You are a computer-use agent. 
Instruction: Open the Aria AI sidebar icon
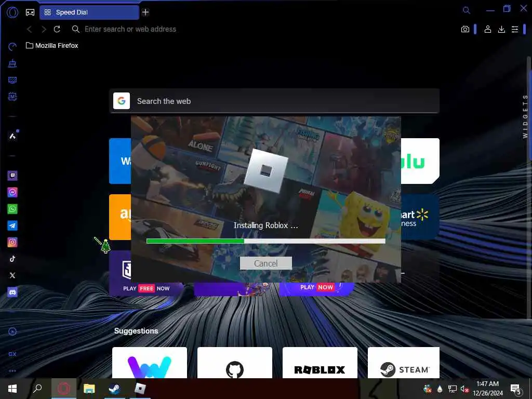point(12,136)
